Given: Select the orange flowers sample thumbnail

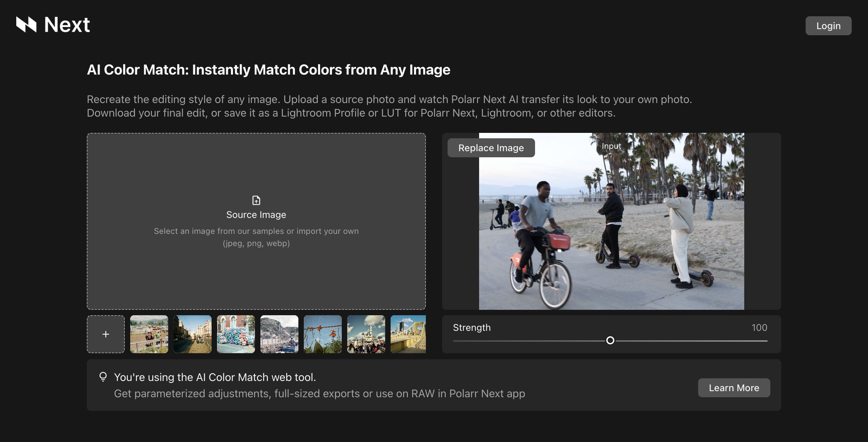Looking at the screenshot, I should (323, 334).
